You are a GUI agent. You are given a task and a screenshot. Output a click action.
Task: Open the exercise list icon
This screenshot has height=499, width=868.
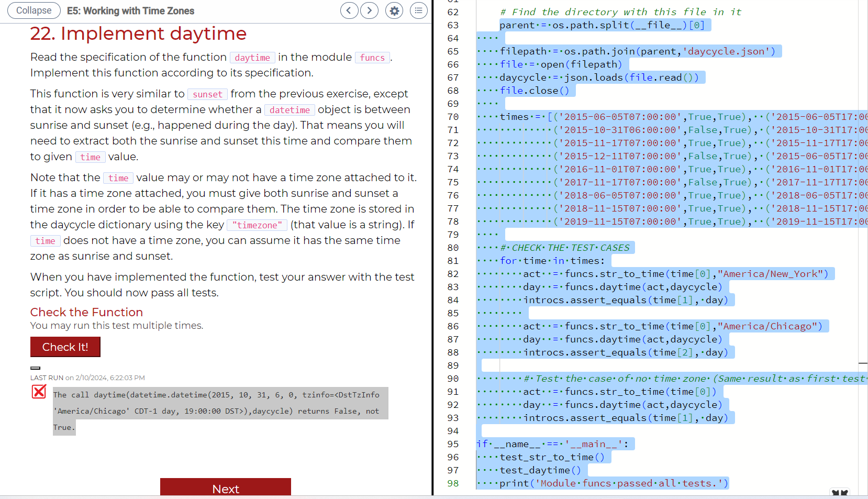[419, 10]
